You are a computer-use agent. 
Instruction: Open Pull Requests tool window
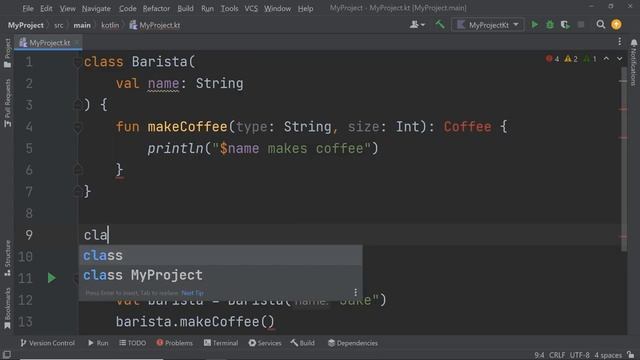tap(7, 103)
